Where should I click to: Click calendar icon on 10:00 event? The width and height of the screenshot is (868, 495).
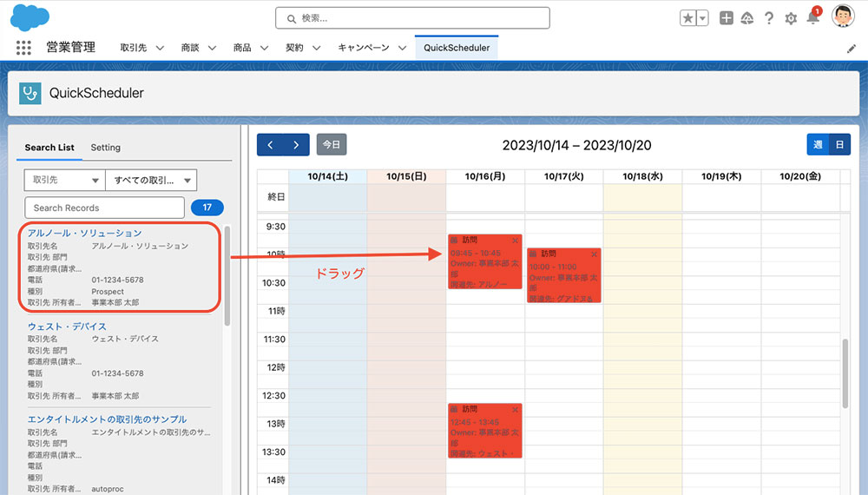[533, 254]
